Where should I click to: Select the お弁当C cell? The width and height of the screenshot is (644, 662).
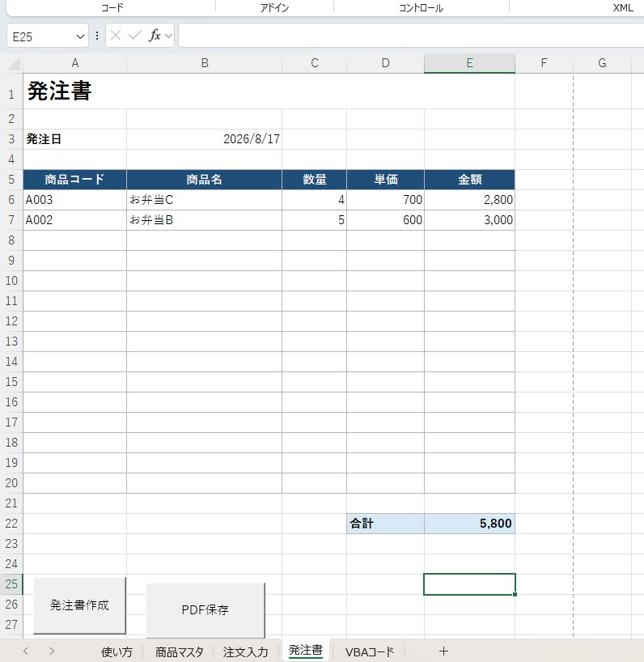pyautogui.click(x=204, y=200)
